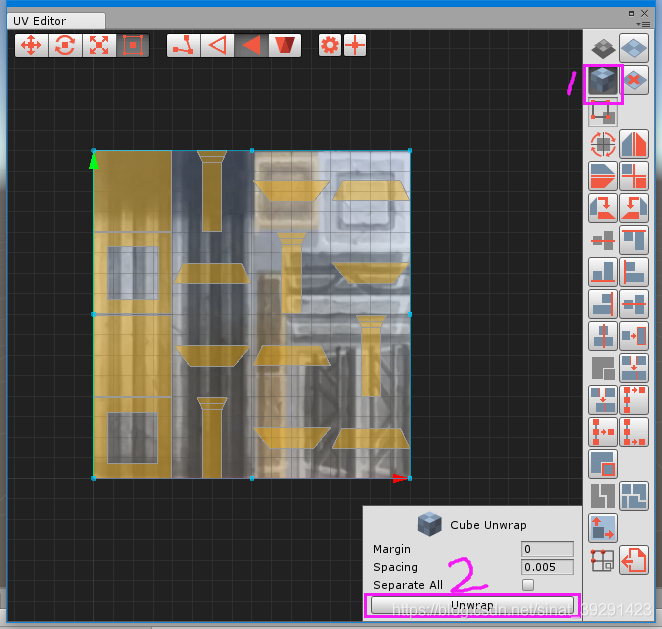Select the Move tool in UV toolbar
The height and width of the screenshot is (629, 662).
[31, 45]
